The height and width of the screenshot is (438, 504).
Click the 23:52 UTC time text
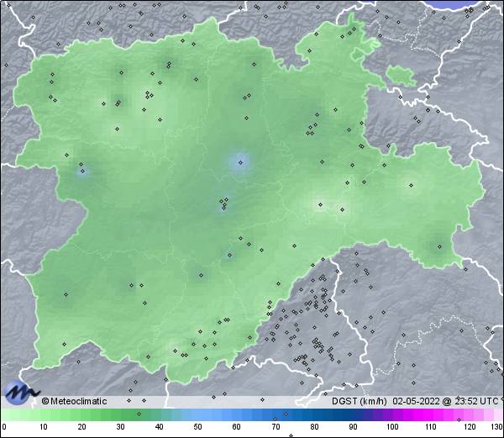476,401
